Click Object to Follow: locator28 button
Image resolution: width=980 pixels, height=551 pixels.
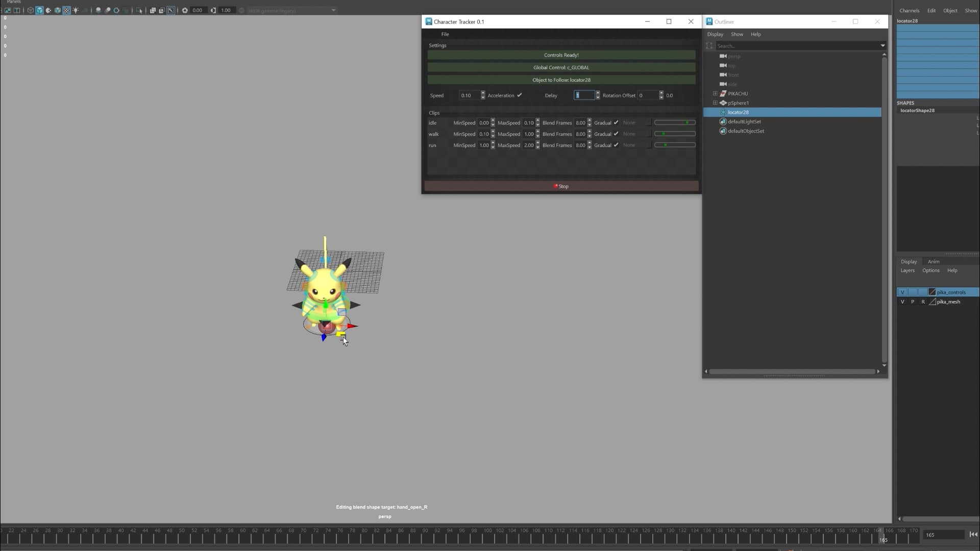click(561, 80)
